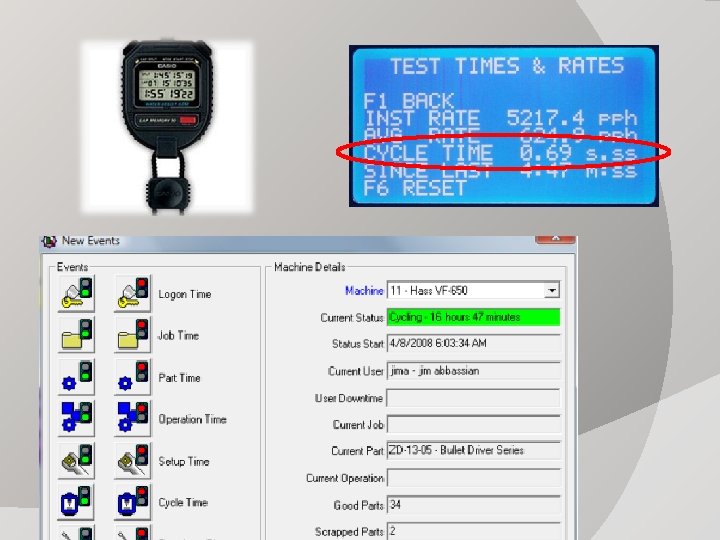Viewport: 720px width, 540px height.
Task: Stop Setup Time with red-light icon
Action: pos(132,461)
